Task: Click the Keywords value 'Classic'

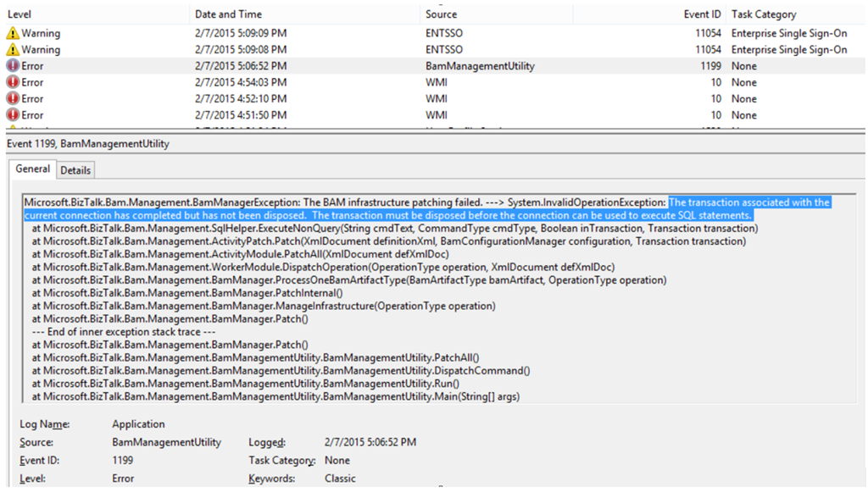Action: pyautogui.click(x=340, y=479)
